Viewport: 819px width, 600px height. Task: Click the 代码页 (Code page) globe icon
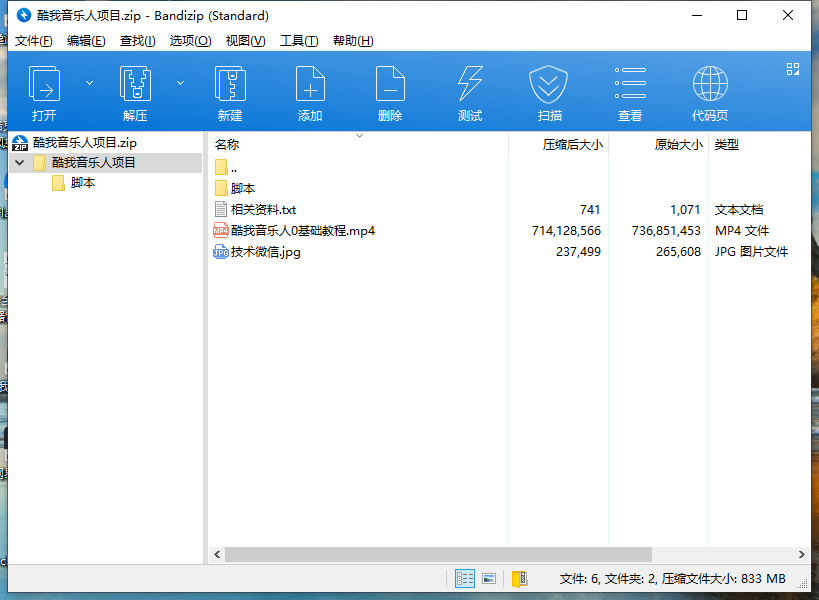point(710,84)
